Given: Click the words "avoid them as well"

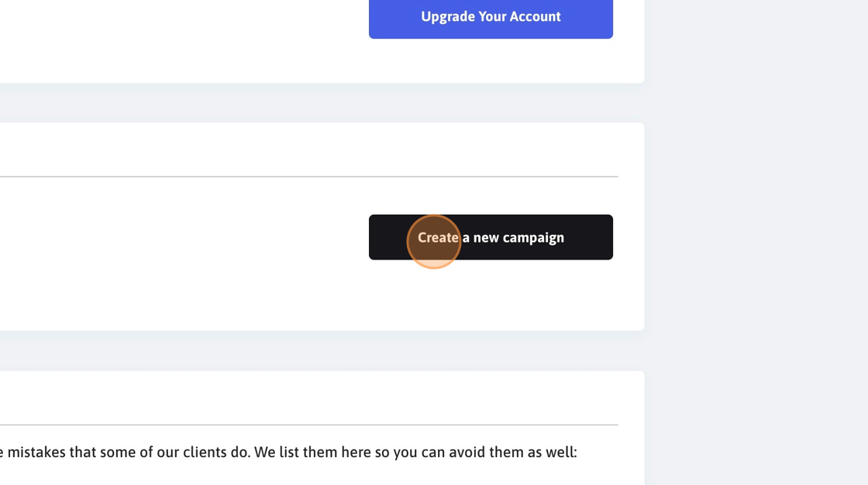Looking at the screenshot, I should pyautogui.click(x=511, y=452).
